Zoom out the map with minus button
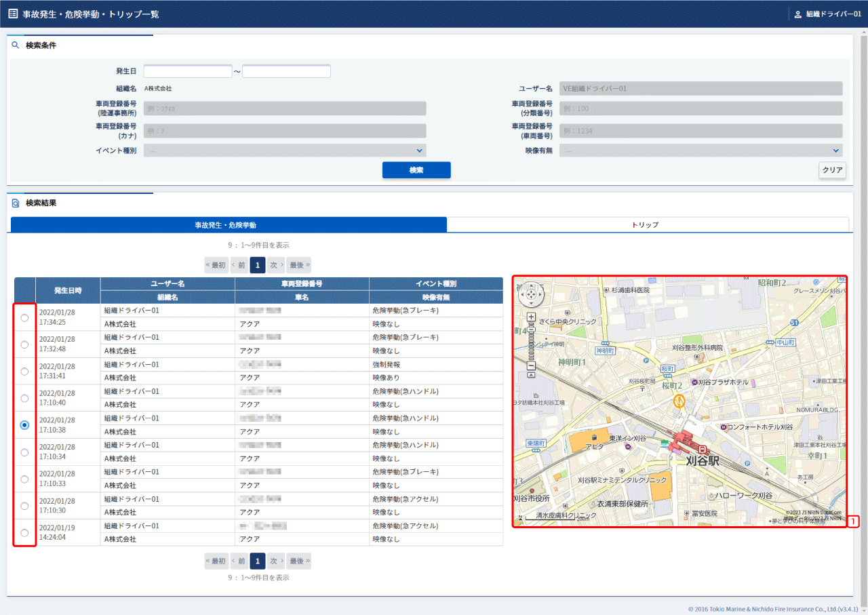This screenshot has width=868, height=615. [x=531, y=366]
